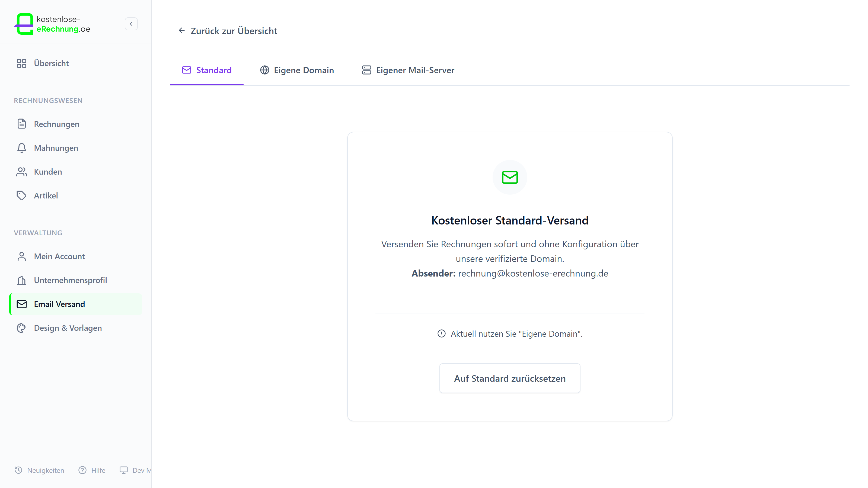Select the Artikel tag icon

click(x=22, y=196)
